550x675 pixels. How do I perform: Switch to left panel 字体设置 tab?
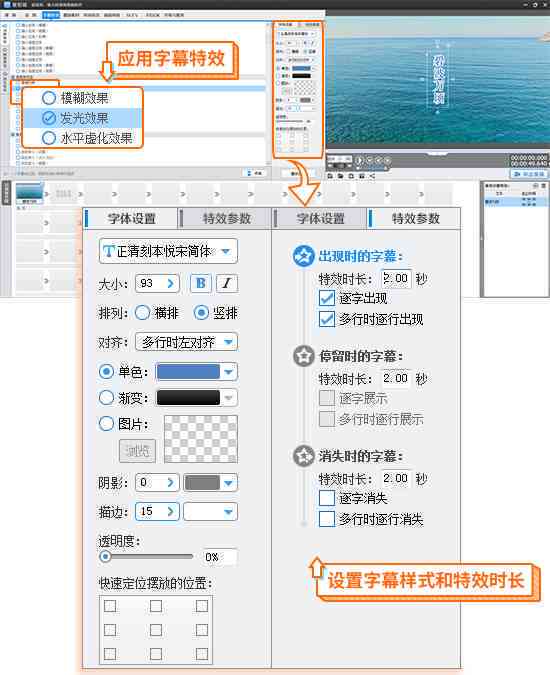(131, 218)
